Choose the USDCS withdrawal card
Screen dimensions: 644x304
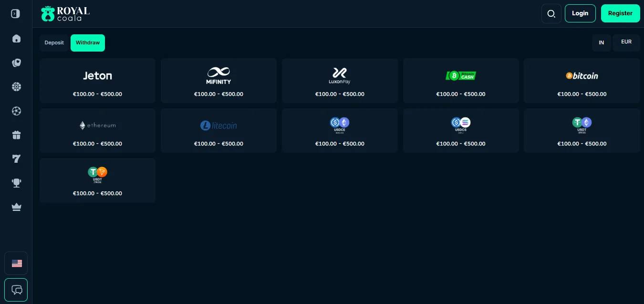(x=461, y=130)
